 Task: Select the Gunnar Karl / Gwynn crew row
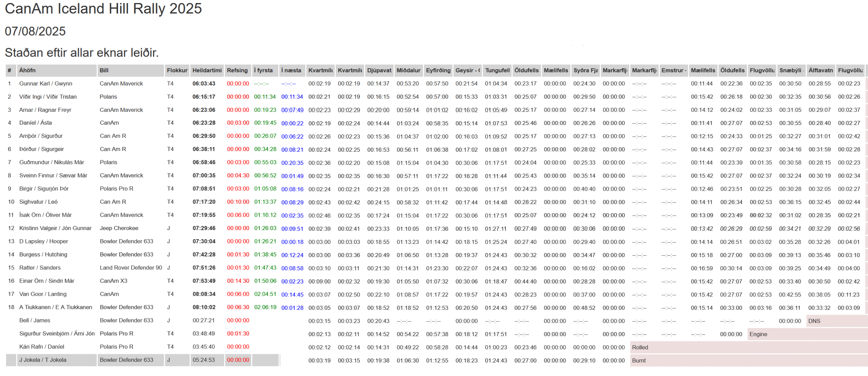(x=46, y=84)
